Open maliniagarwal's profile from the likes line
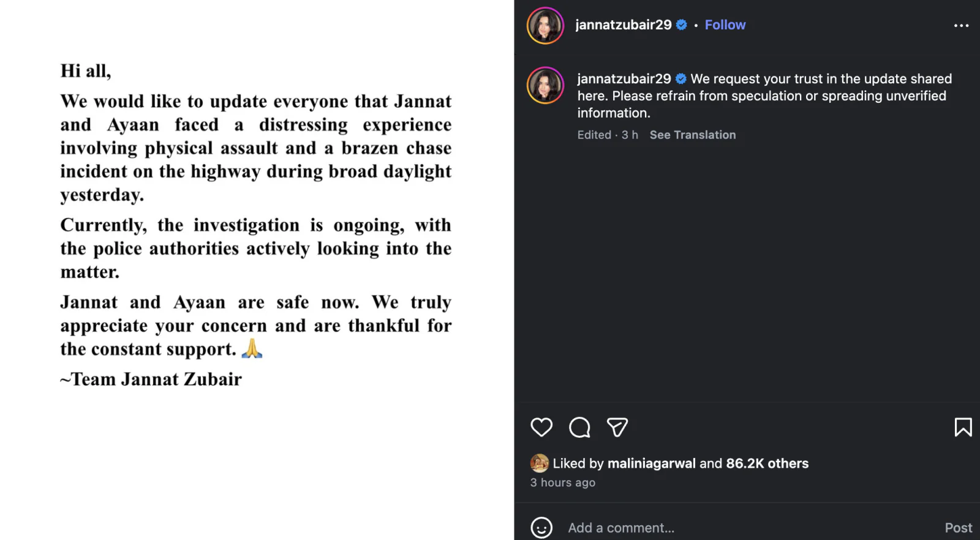Image resolution: width=980 pixels, height=540 pixels. [652, 463]
